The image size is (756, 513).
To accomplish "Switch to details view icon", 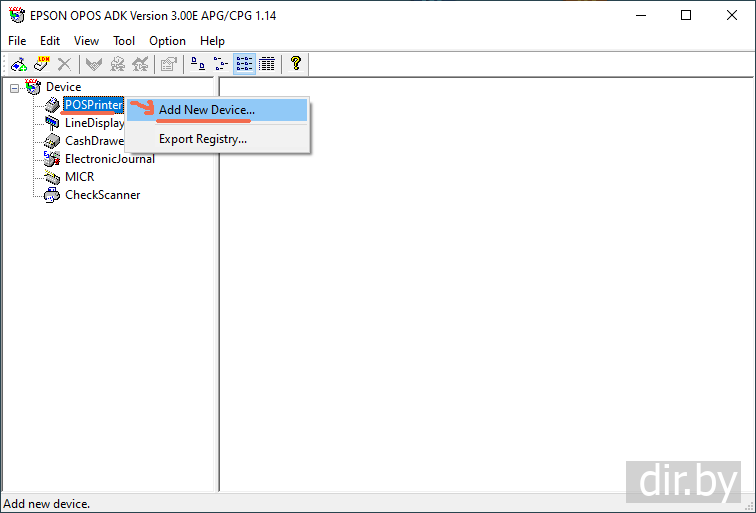I will [x=267, y=64].
